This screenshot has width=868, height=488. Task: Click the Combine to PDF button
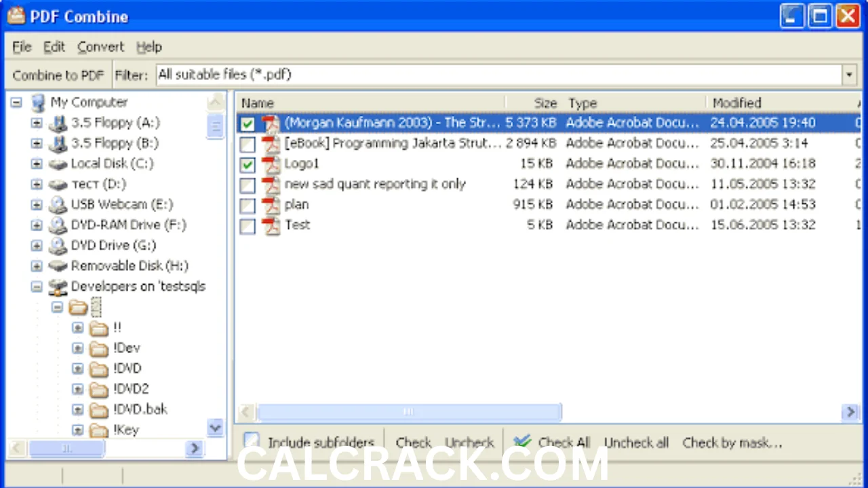click(58, 75)
